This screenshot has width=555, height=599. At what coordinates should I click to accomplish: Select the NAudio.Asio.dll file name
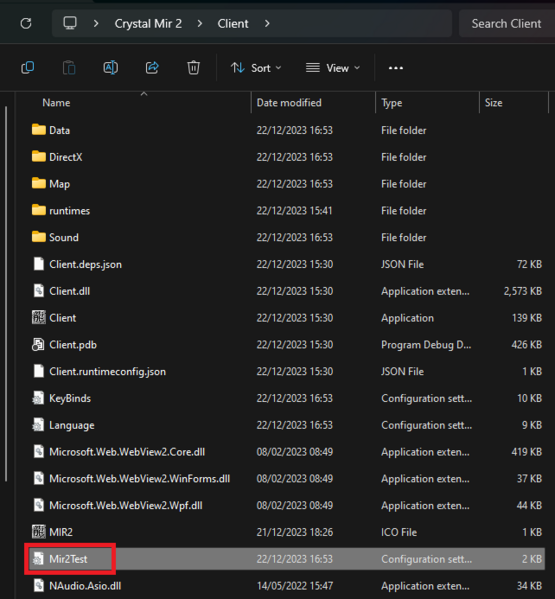click(x=85, y=586)
